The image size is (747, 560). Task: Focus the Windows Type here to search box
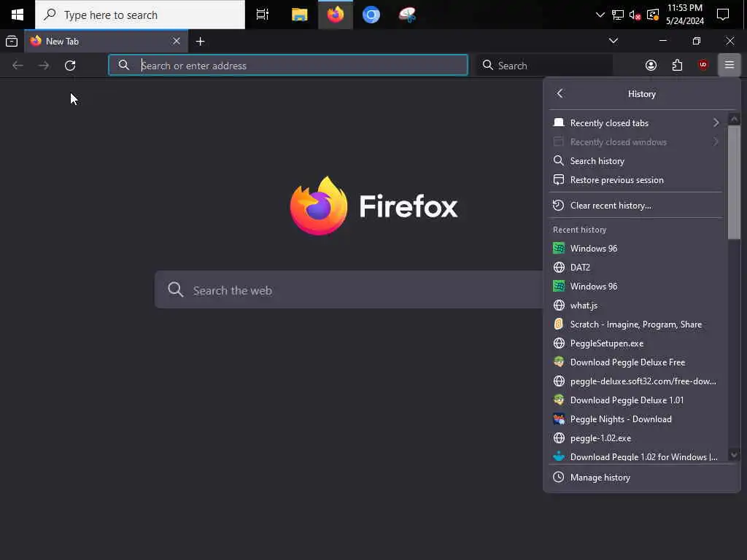point(140,15)
